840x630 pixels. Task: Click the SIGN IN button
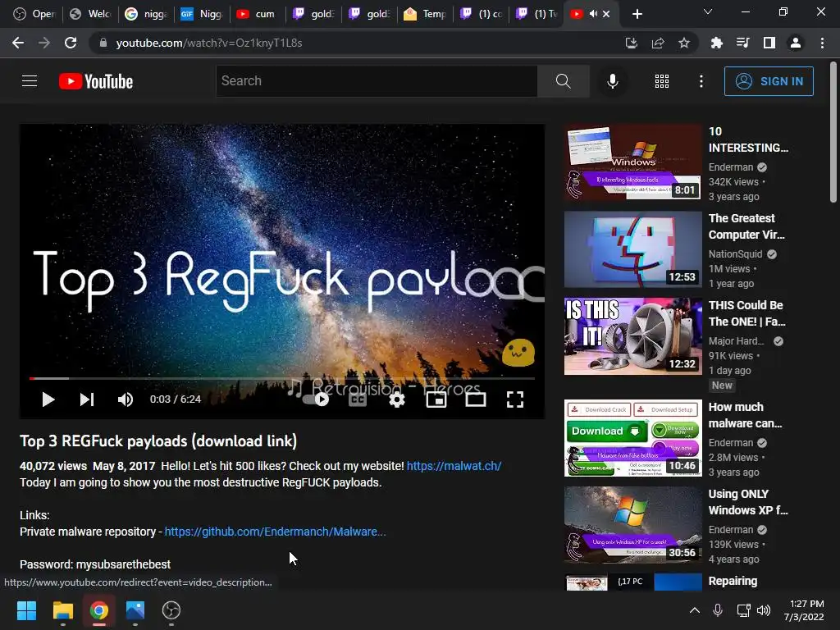768,81
